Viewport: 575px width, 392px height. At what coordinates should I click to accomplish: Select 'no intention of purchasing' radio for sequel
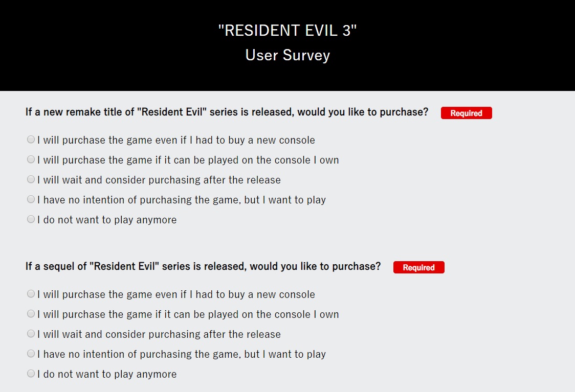[31, 354]
